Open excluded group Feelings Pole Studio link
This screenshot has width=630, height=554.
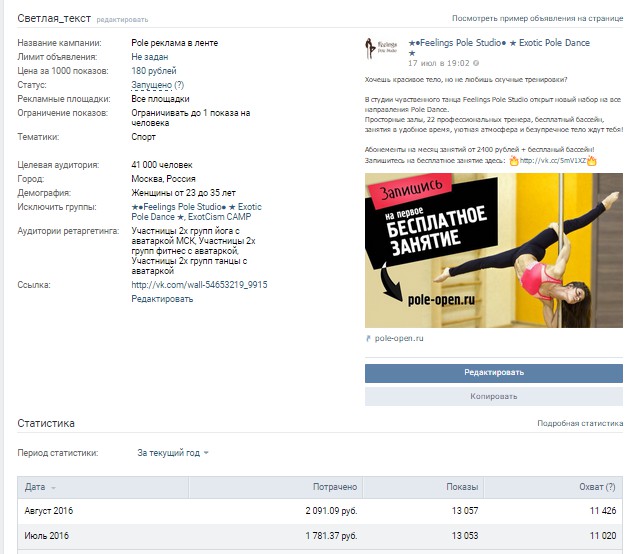tap(196, 212)
